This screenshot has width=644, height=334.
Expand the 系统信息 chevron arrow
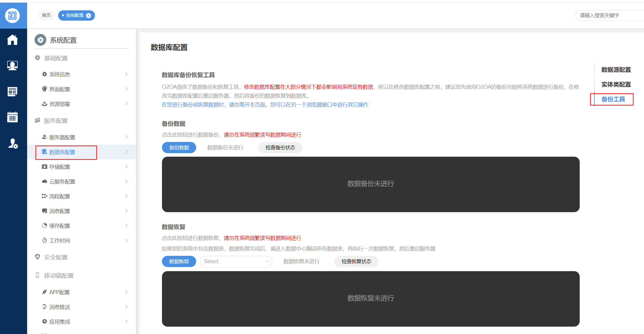pos(126,74)
